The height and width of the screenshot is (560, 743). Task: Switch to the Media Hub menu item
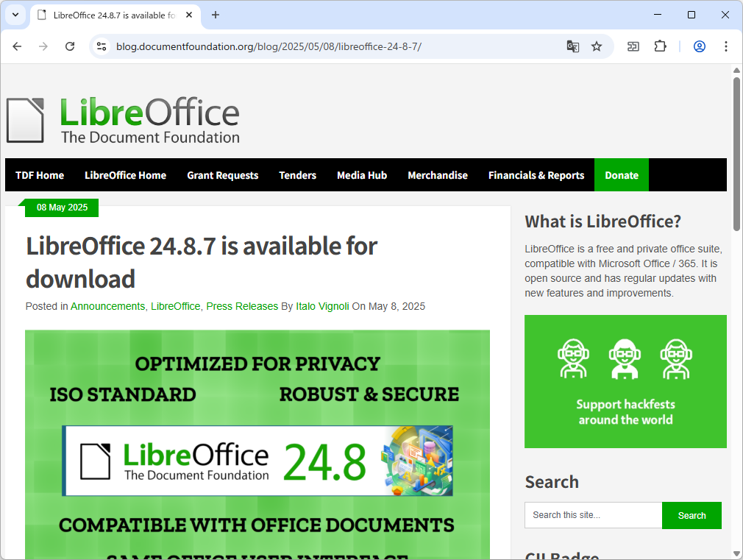pos(361,175)
